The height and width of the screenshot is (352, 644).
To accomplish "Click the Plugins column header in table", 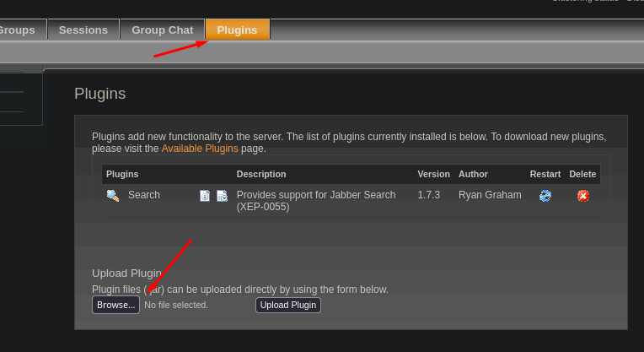I will 122,174.
